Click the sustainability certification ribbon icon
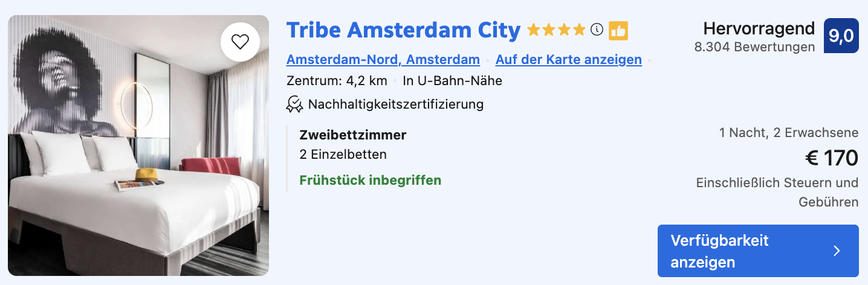The image size is (868, 285). click(x=294, y=104)
